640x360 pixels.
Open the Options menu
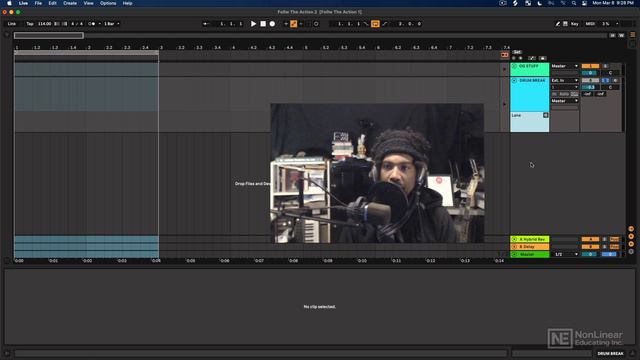click(x=108, y=3)
